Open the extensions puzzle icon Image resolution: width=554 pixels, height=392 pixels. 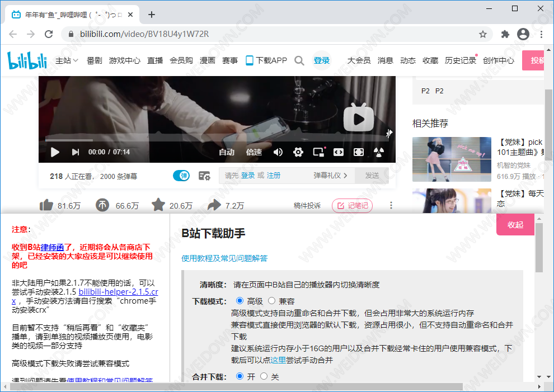tap(505, 34)
